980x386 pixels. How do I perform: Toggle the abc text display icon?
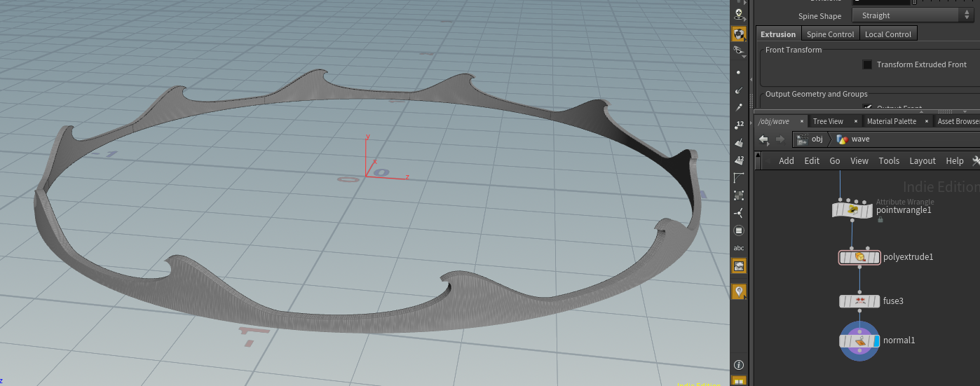coord(739,248)
